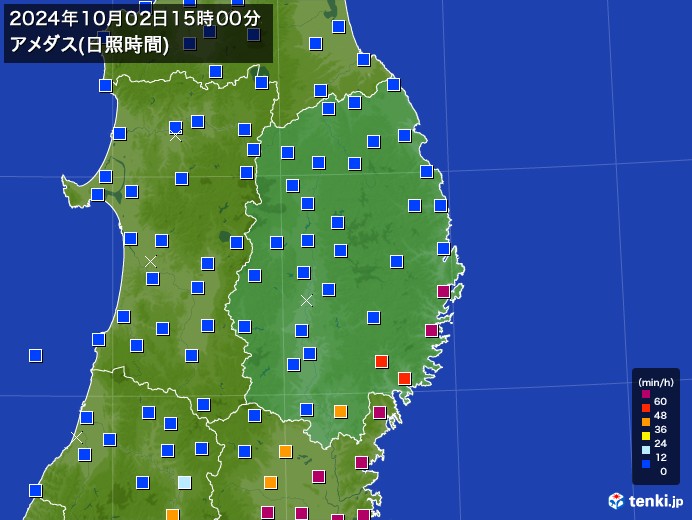Select the offshore island marker in western sea

35,355
